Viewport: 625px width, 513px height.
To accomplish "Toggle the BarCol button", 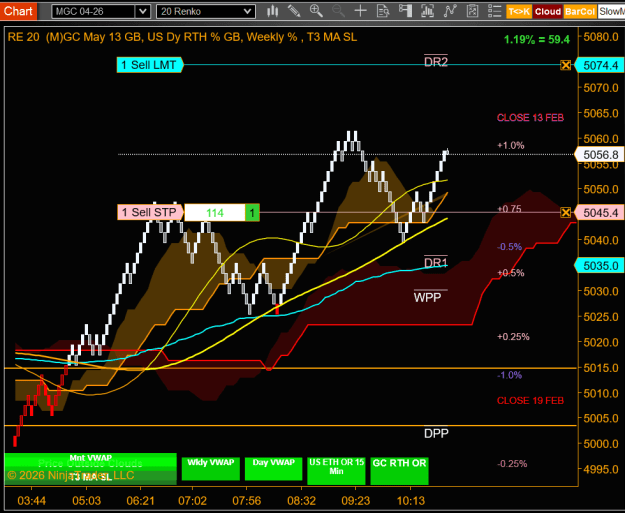I will pyautogui.click(x=580, y=12).
